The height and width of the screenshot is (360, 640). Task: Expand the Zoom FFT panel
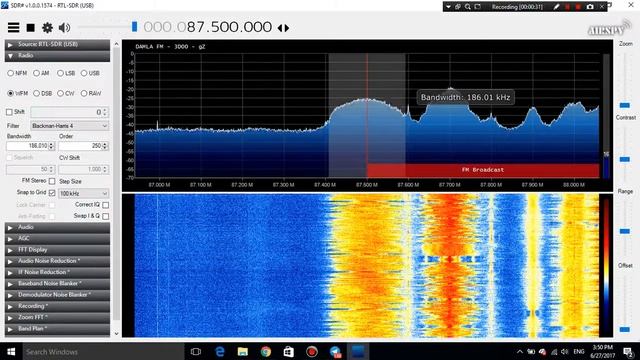pos(58,317)
